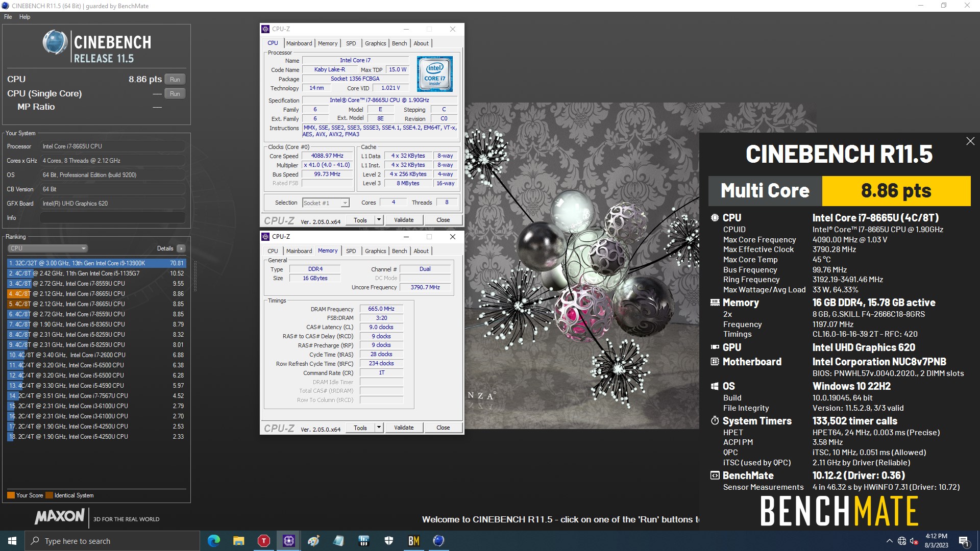The width and height of the screenshot is (980, 551).
Task: Open the paint palette app on taskbar
Action: tap(313, 541)
